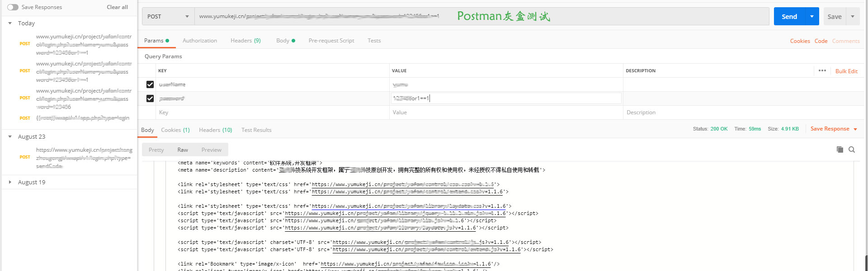Open the POST method dropdown

[168, 17]
